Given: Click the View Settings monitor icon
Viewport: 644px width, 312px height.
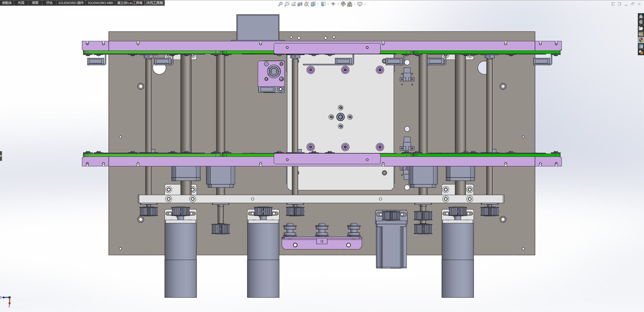Looking at the screenshot, I should point(360,4).
